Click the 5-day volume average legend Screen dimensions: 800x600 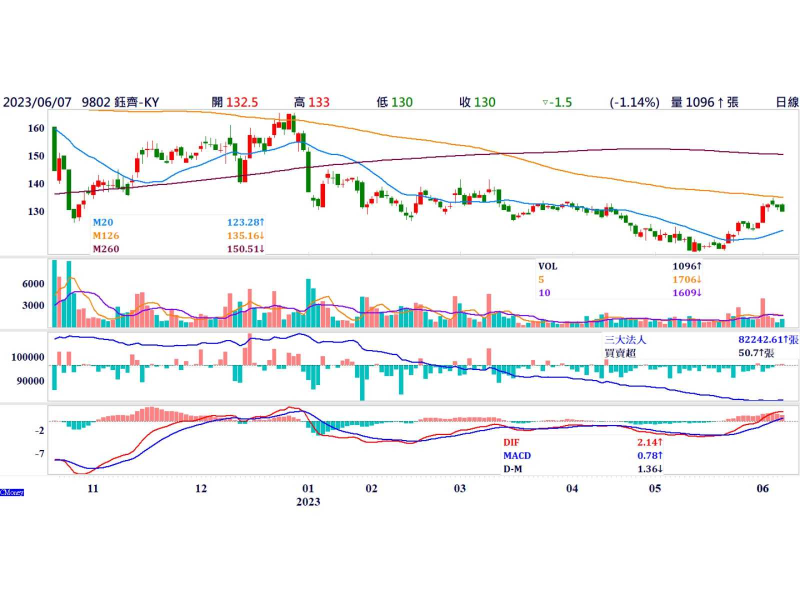542,282
